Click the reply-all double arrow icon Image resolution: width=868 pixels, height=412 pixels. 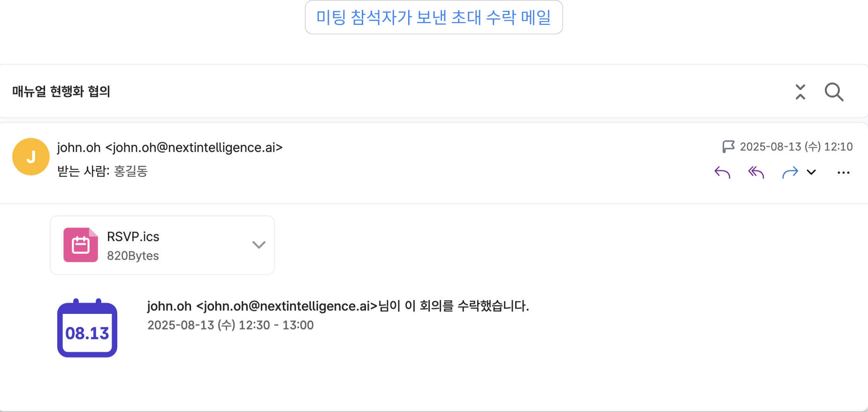point(756,172)
